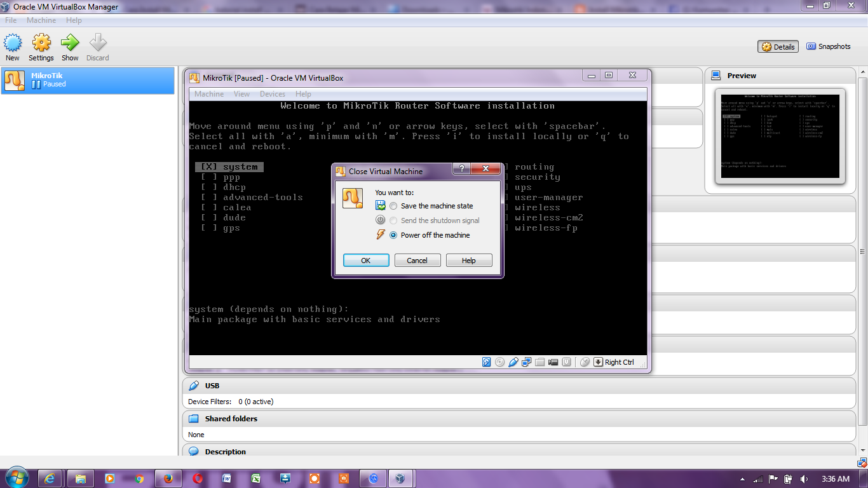Click the New virtual machine toolbar icon
868x488 pixels.
coord(13,48)
